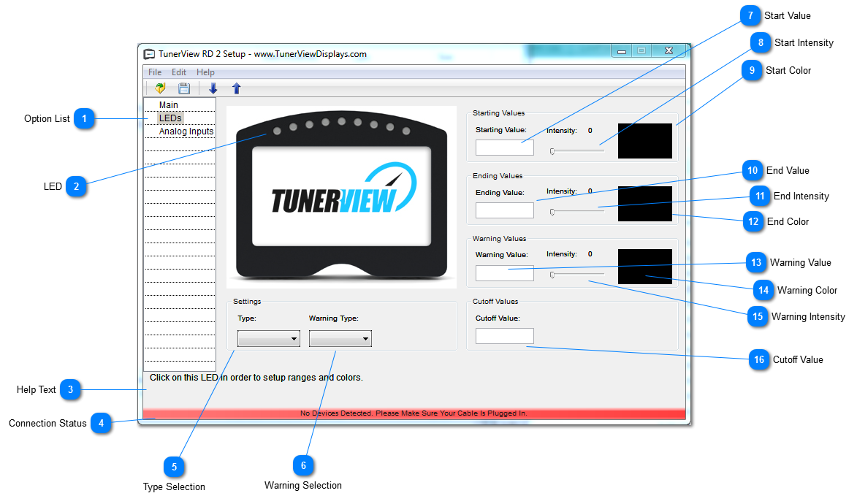Viewport: 857px width, 504px height.
Task: Click the red No Devices Detected status bar
Action: 414,414
